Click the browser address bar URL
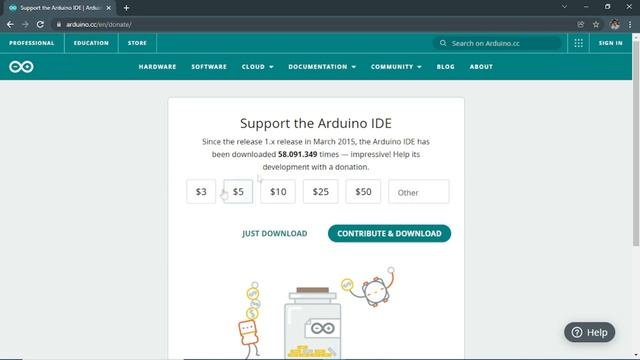640x360 pixels. coord(98,24)
